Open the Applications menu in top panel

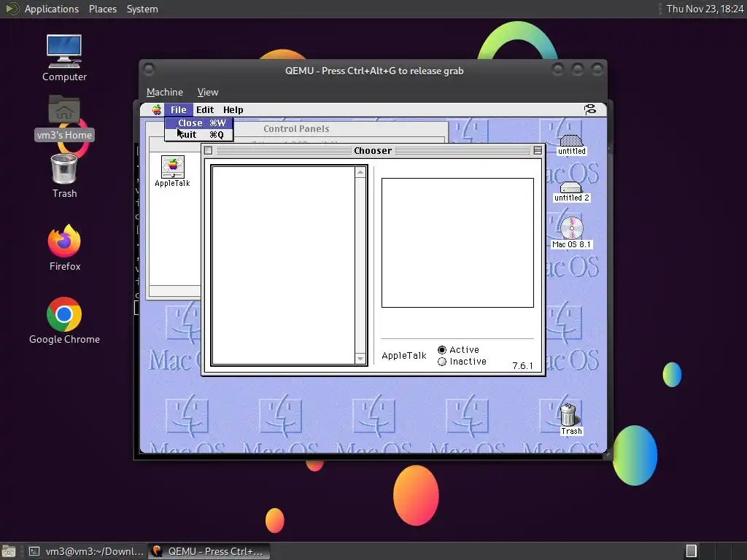[x=52, y=9]
